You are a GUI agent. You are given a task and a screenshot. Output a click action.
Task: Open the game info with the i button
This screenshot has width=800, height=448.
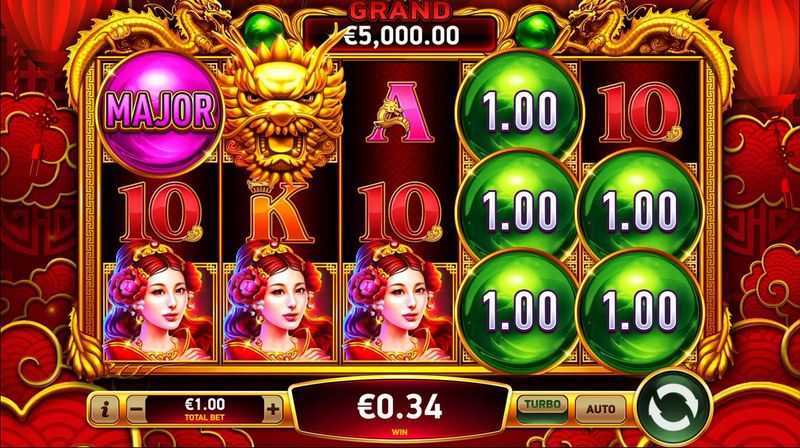tap(106, 409)
